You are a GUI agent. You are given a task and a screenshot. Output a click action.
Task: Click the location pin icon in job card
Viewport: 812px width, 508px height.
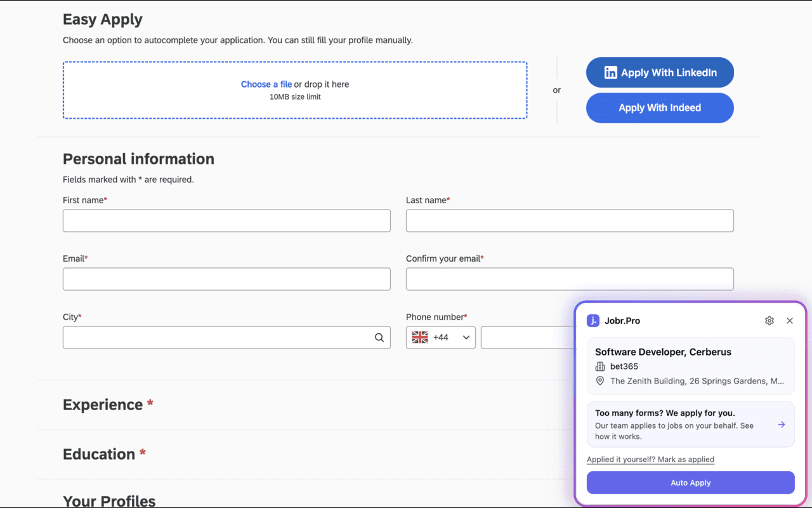pyautogui.click(x=600, y=381)
